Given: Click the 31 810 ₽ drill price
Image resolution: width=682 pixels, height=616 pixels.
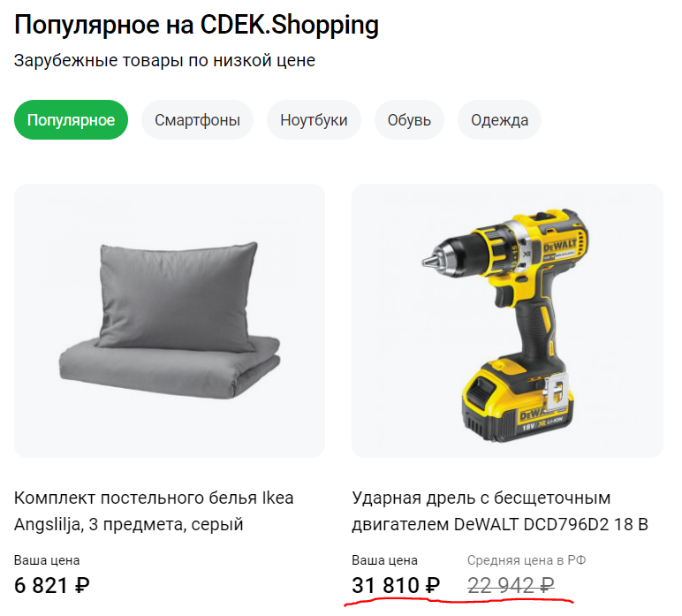Looking at the screenshot, I should click(396, 585).
